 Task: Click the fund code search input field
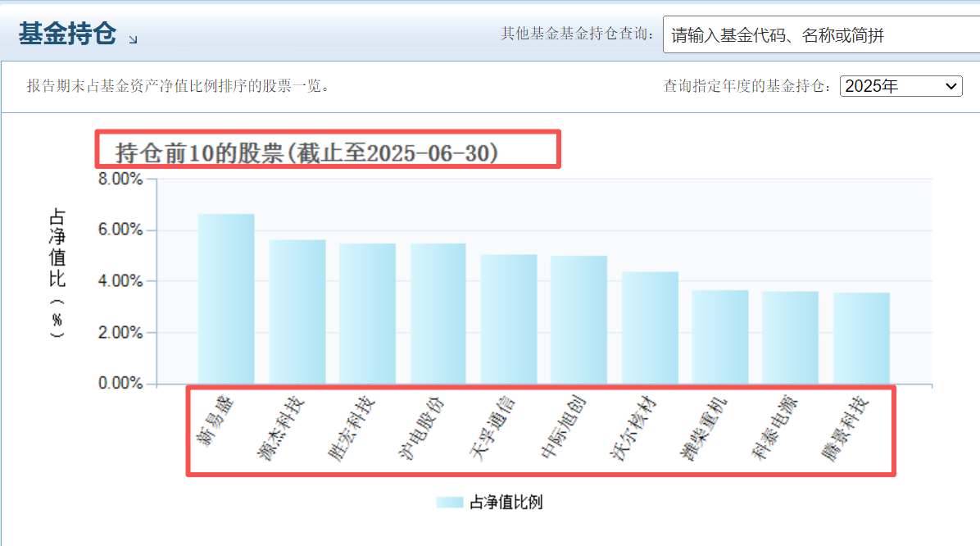pos(821,35)
